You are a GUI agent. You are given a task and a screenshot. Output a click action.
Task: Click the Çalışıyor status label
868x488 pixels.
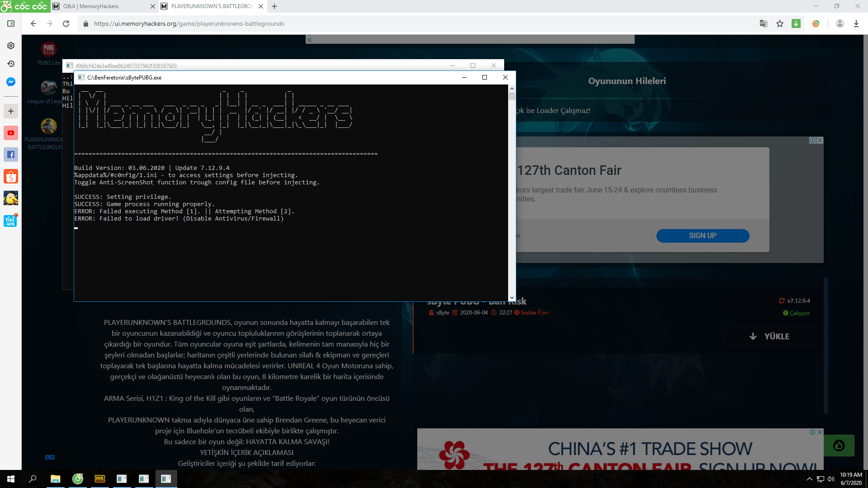click(x=797, y=313)
